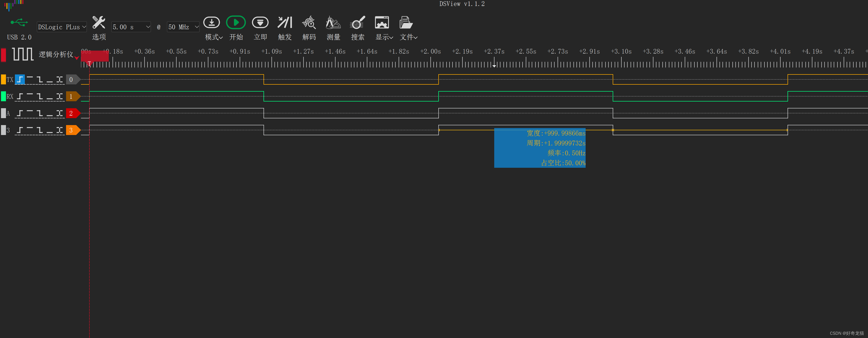Click the 立即 instant capture icon
Screen dimensions: 868x338
[260, 23]
